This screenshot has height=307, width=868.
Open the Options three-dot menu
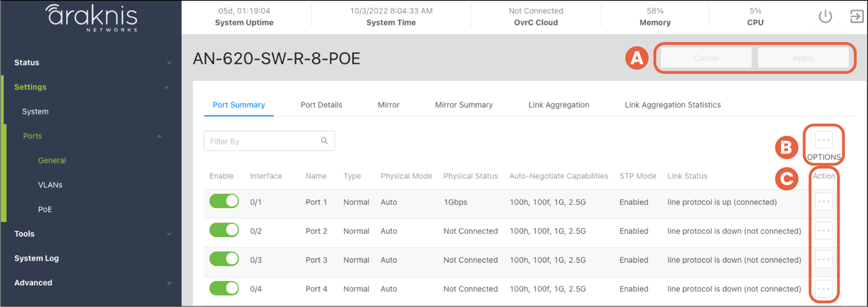pos(823,140)
